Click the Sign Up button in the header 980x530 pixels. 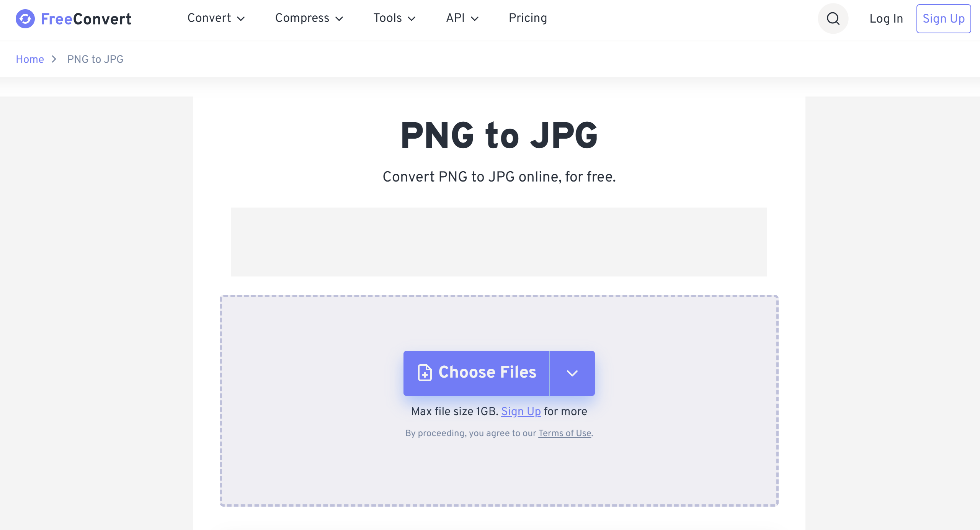[944, 18]
